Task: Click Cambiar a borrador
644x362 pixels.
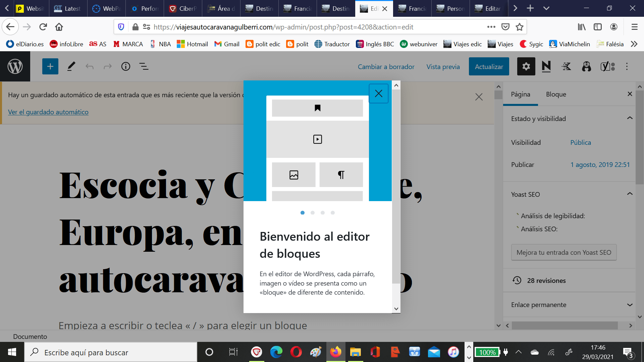Action: (x=386, y=67)
